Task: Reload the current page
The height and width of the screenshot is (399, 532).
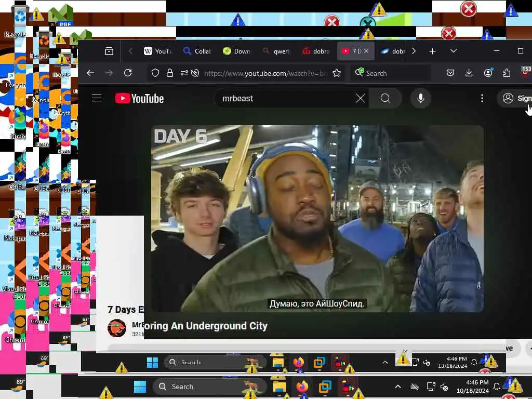Action: [x=128, y=73]
